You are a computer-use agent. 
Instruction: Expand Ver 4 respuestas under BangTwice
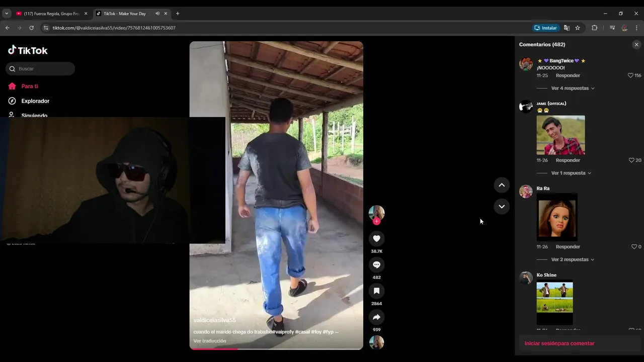click(573, 88)
